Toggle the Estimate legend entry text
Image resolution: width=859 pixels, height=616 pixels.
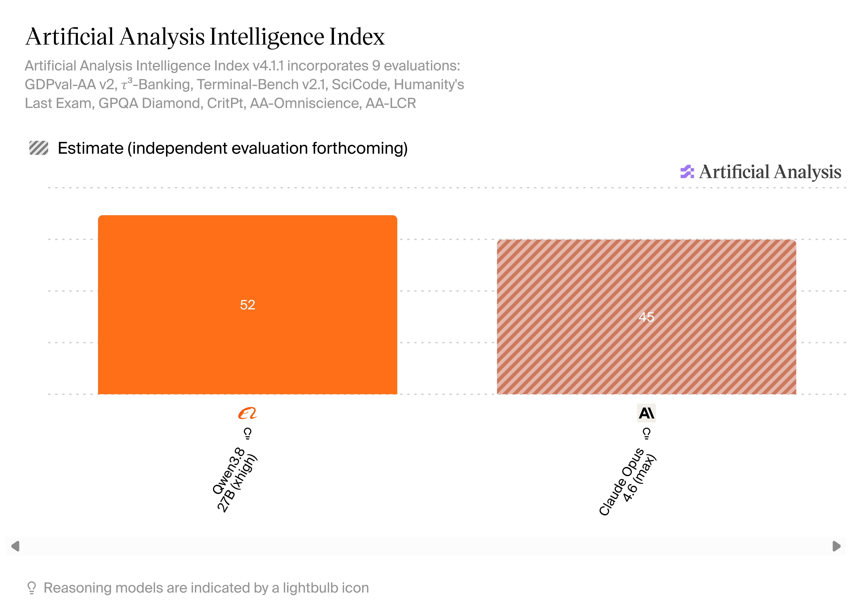[233, 148]
